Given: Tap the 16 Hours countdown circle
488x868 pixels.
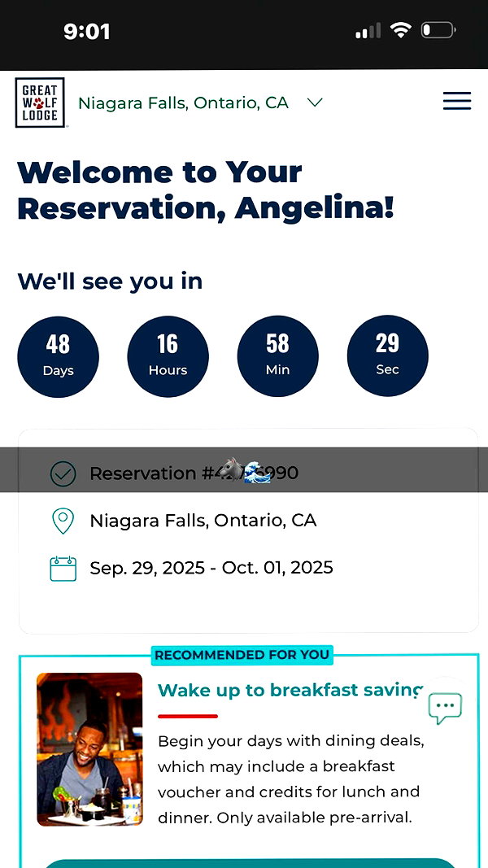Looking at the screenshot, I should pyautogui.click(x=168, y=356).
